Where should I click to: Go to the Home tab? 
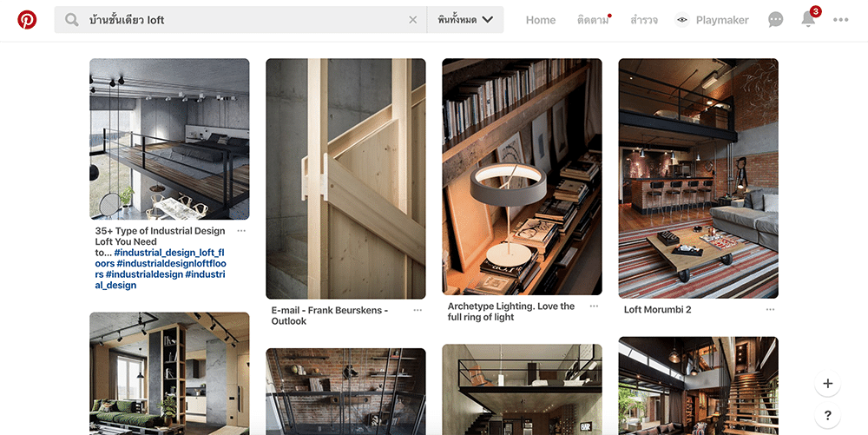[540, 20]
